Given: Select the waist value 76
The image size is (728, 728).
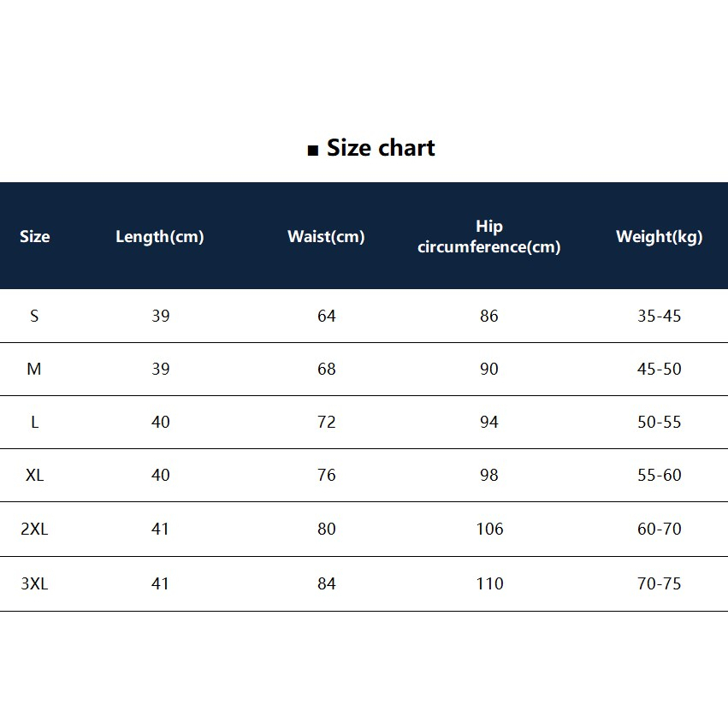Looking at the screenshot, I should tap(327, 475).
